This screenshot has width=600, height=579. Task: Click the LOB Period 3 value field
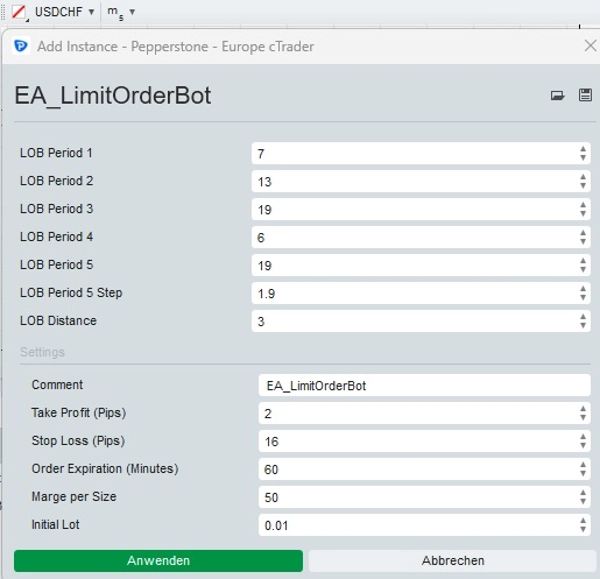click(x=421, y=209)
